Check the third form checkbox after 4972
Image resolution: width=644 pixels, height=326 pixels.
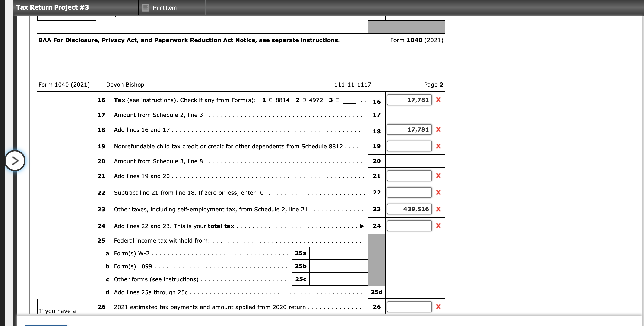click(337, 100)
